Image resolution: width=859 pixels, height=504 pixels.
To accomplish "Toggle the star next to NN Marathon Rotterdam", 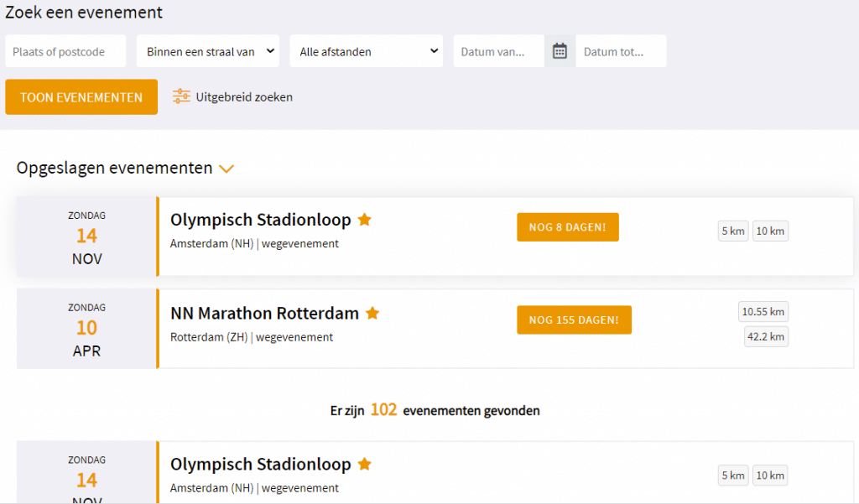I will click(x=372, y=314).
